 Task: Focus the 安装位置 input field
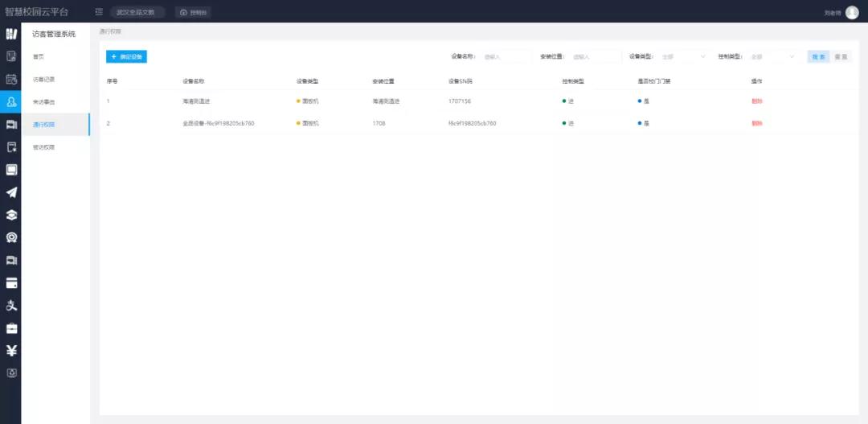tap(595, 56)
